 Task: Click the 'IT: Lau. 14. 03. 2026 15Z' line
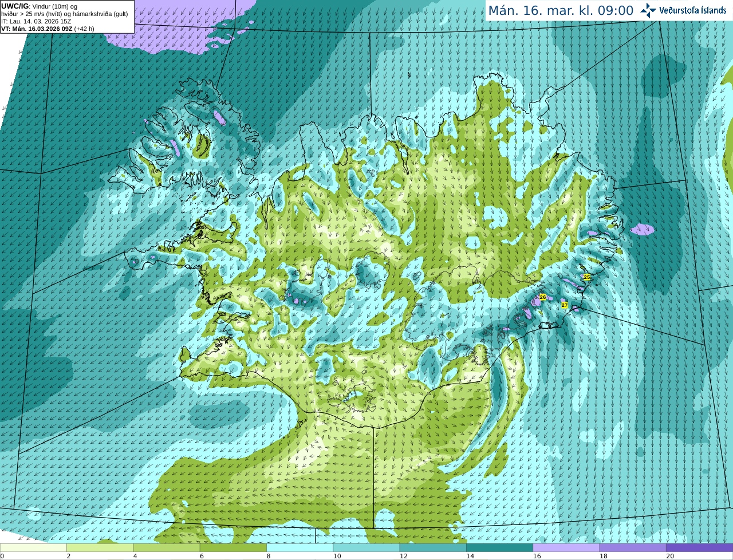[36, 21]
